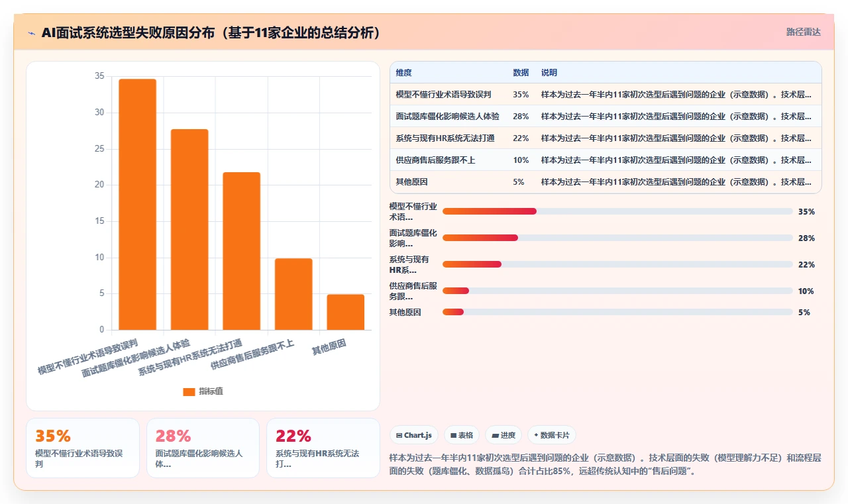
Task: Click the 28% cell in table
Action: tap(521, 117)
